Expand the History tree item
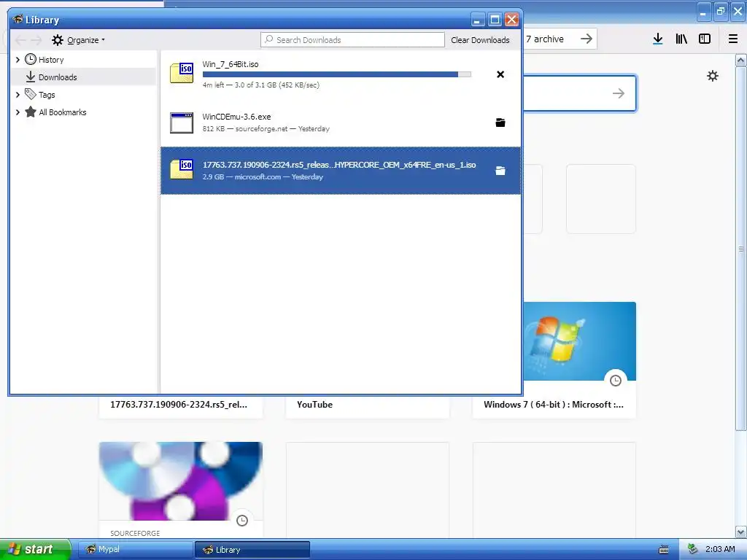 (x=18, y=60)
